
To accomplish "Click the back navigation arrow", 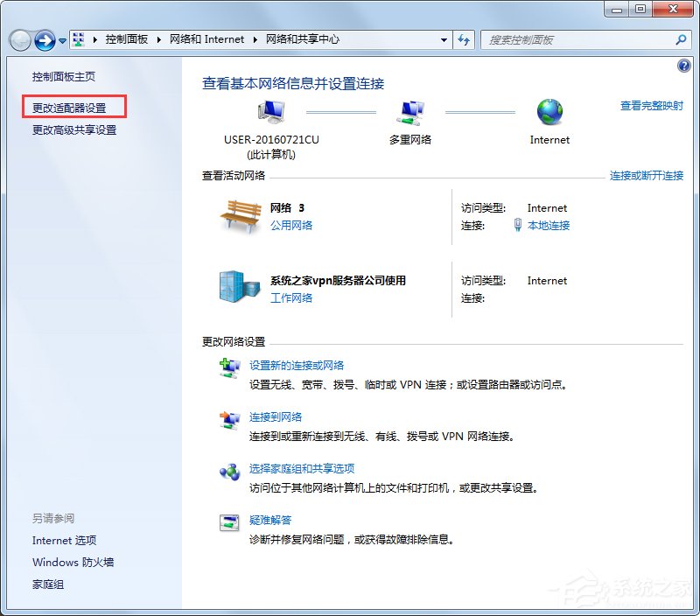I will click(19, 39).
